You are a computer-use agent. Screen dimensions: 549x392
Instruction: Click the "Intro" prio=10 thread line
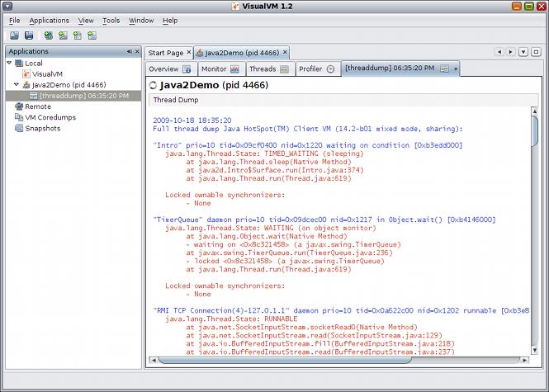(x=308, y=145)
